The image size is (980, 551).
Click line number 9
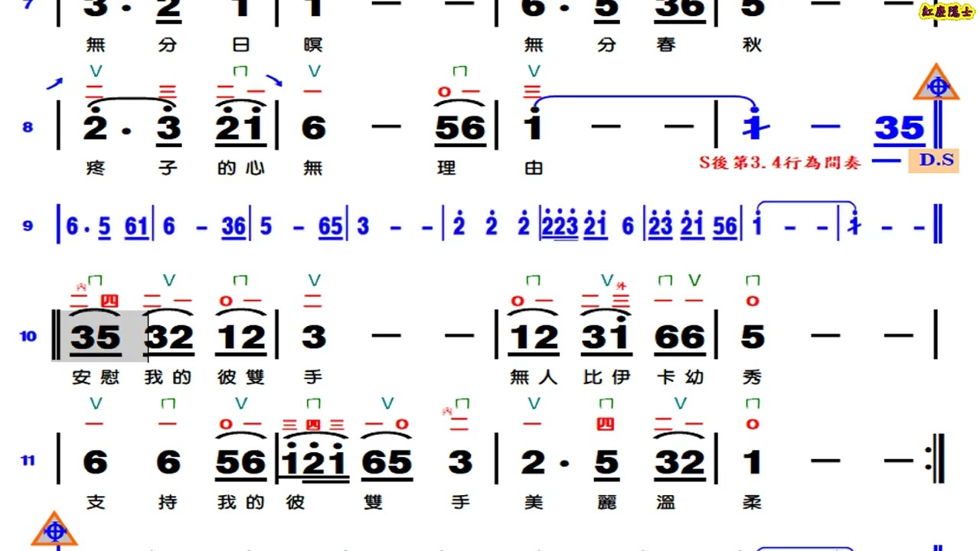(x=28, y=227)
